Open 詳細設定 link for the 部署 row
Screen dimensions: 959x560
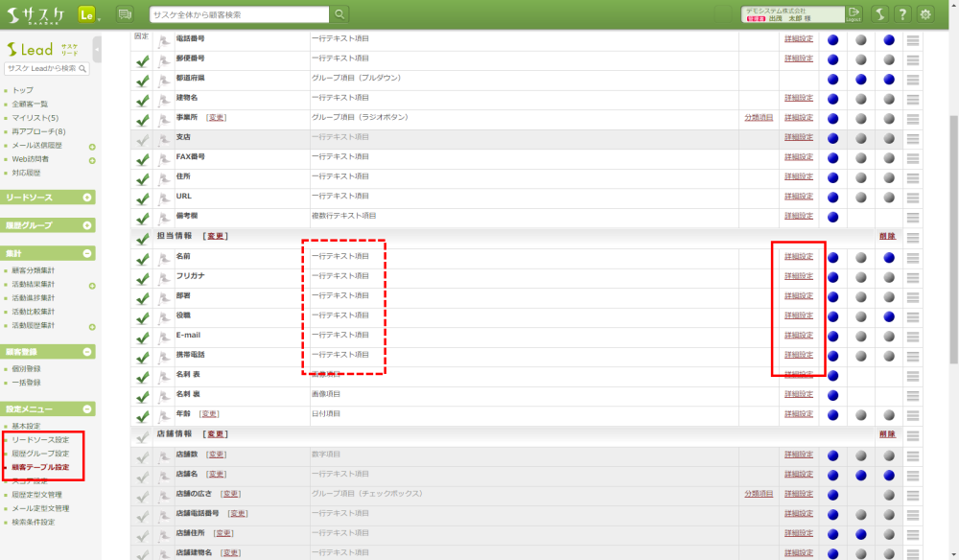pyautogui.click(x=798, y=296)
